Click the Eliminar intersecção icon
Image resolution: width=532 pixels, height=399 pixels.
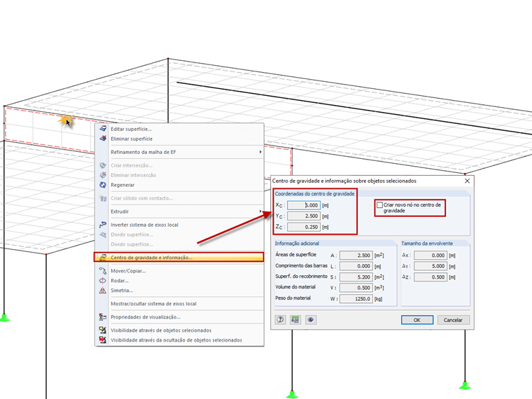click(x=103, y=175)
